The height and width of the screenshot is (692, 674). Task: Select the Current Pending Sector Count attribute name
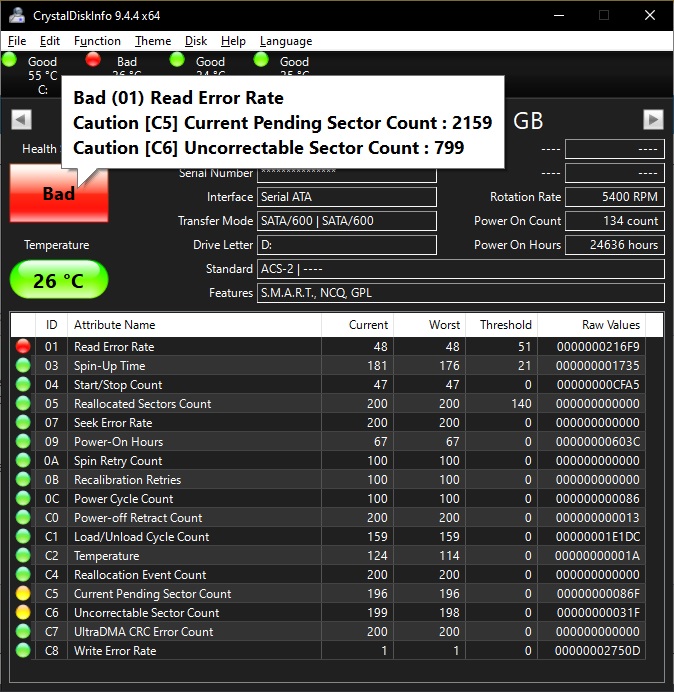pos(152,594)
